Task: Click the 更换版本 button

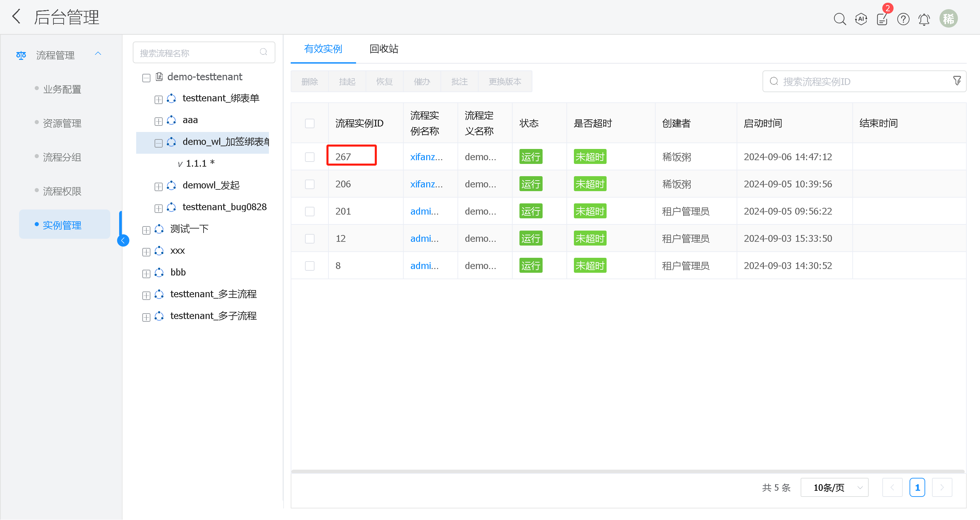Action: pyautogui.click(x=505, y=81)
